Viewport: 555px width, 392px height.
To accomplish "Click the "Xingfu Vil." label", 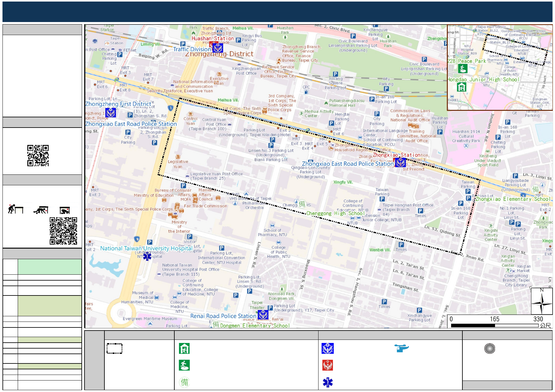I will click(x=343, y=182).
